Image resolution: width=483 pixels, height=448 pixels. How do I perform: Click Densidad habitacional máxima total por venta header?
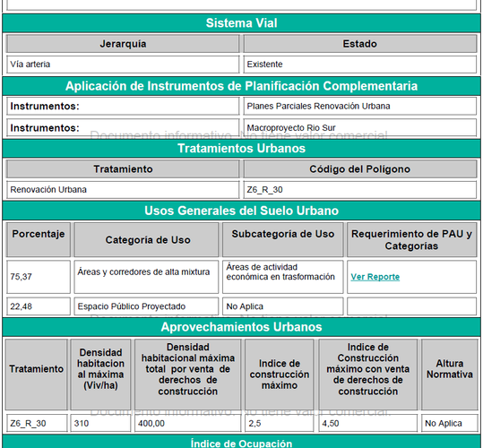pyautogui.click(x=188, y=375)
